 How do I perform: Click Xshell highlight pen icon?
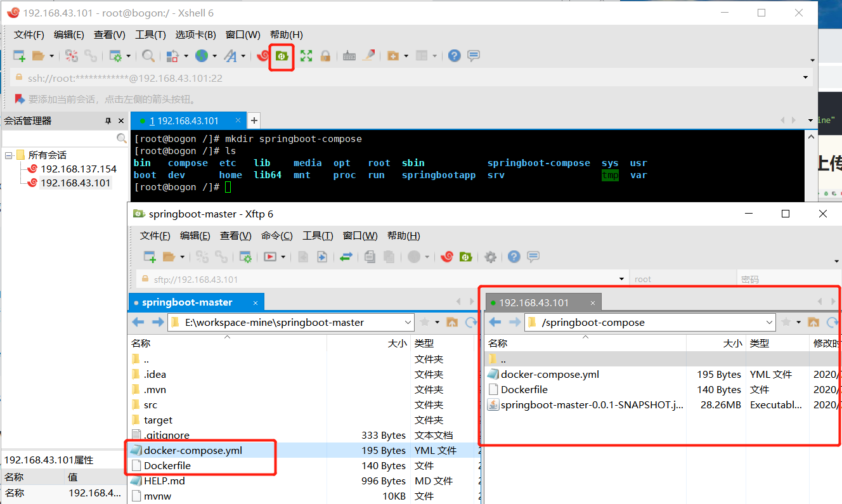(368, 56)
